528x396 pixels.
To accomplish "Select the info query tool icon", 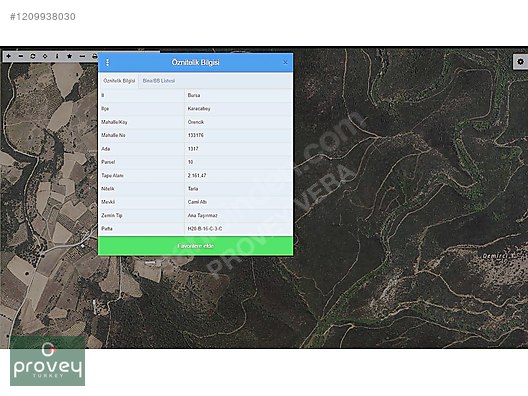I will (x=57, y=56).
